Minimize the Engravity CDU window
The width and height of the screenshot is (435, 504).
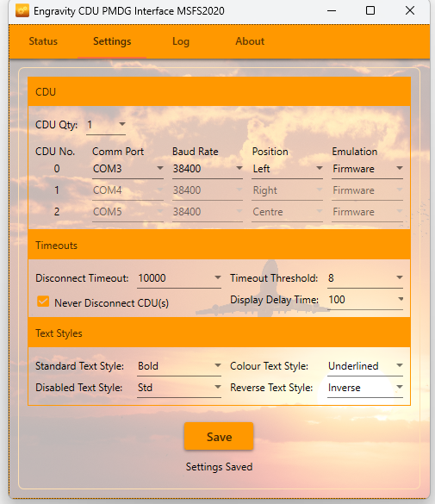pos(332,10)
